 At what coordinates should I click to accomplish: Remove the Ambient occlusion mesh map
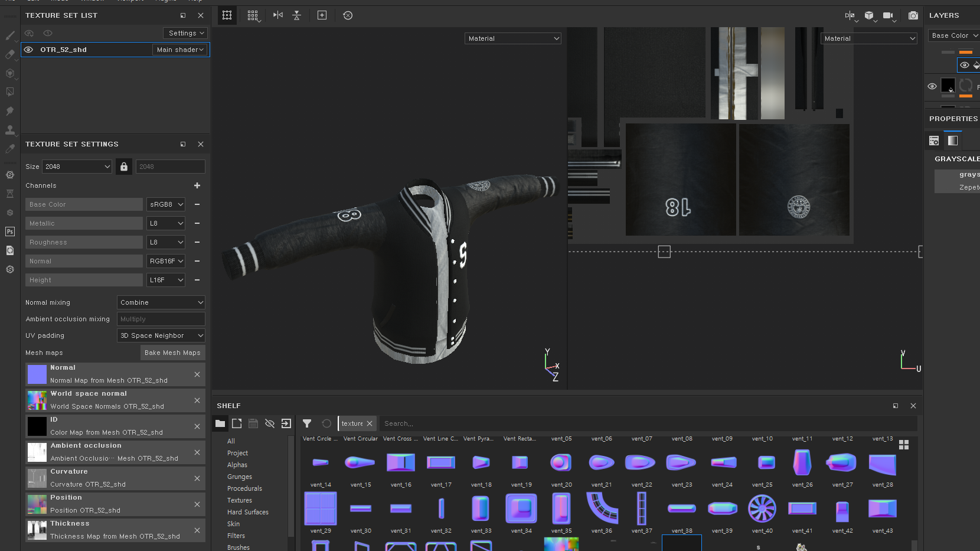(197, 452)
